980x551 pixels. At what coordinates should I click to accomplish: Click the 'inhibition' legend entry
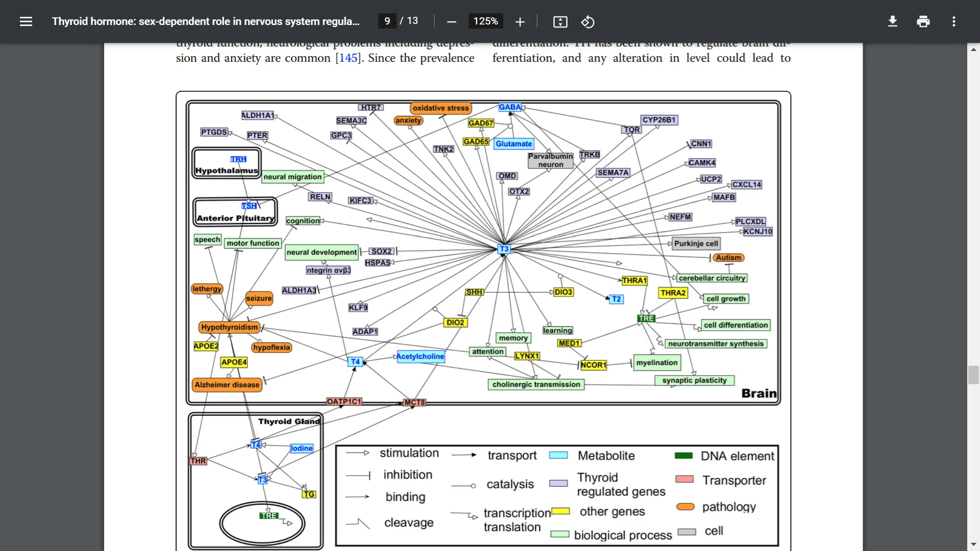point(408,475)
